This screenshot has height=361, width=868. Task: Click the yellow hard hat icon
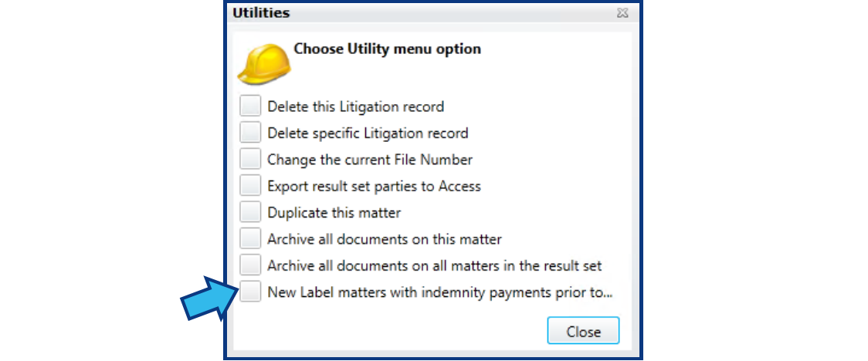[264, 64]
